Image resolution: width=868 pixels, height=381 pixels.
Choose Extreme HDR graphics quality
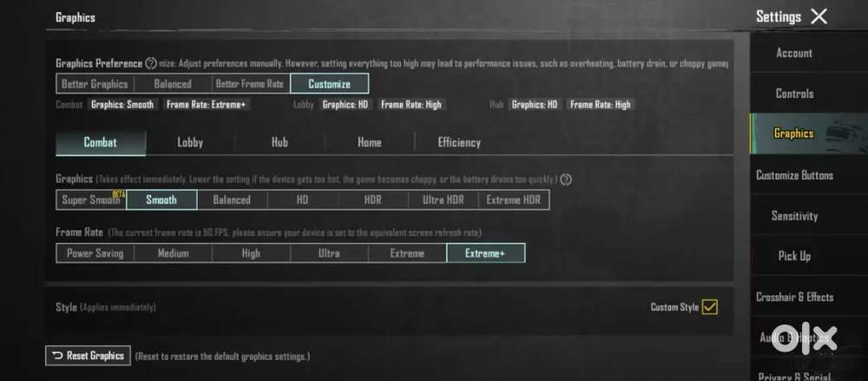pyautogui.click(x=513, y=200)
